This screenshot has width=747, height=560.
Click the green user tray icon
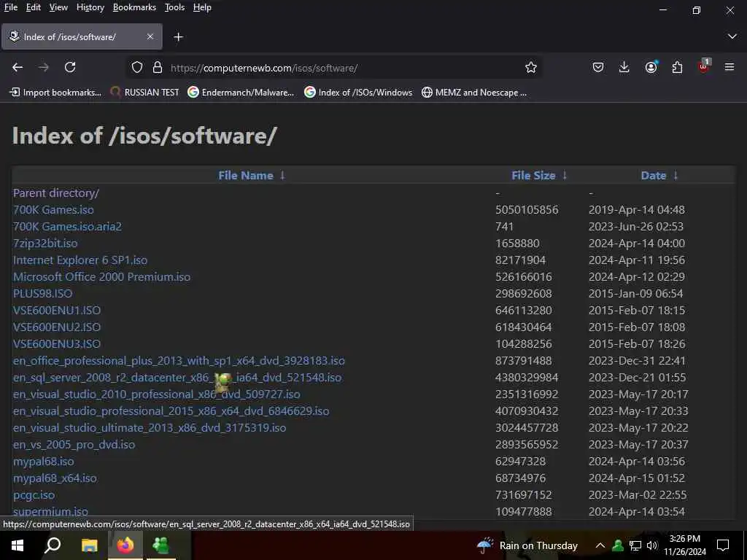(x=618, y=545)
